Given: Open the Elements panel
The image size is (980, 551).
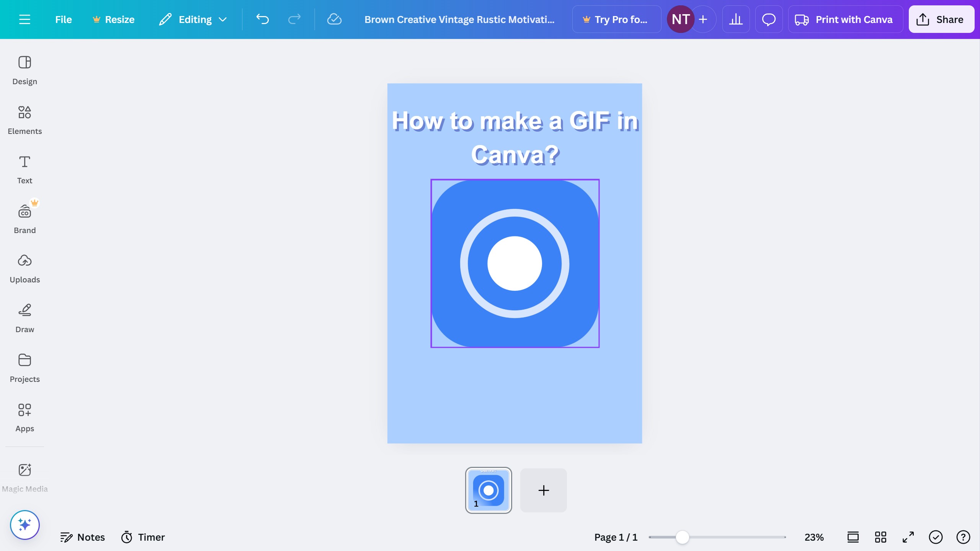Looking at the screenshot, I should pos(24,119).
